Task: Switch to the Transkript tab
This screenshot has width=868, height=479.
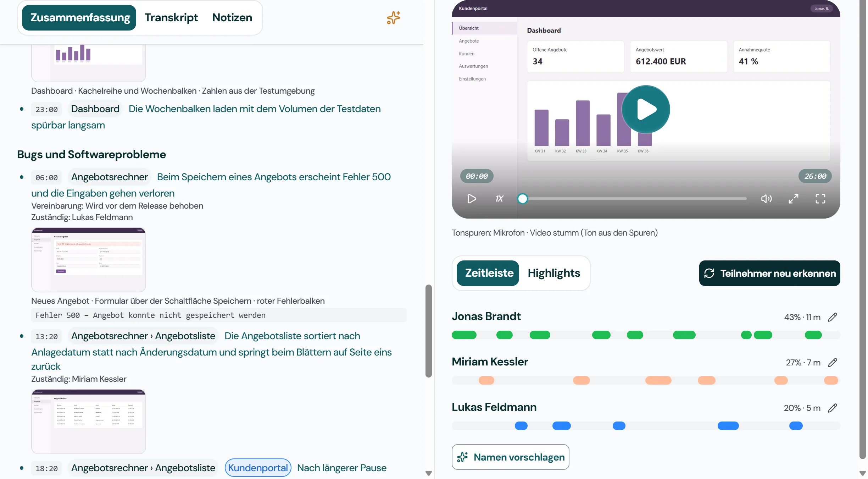Action: [171, 18]
